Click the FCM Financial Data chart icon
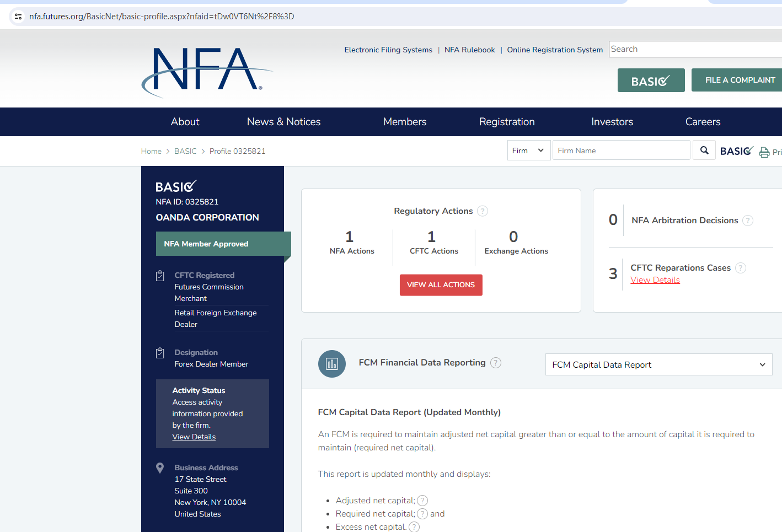Screen dimensions: 782x532 point(332,364)
